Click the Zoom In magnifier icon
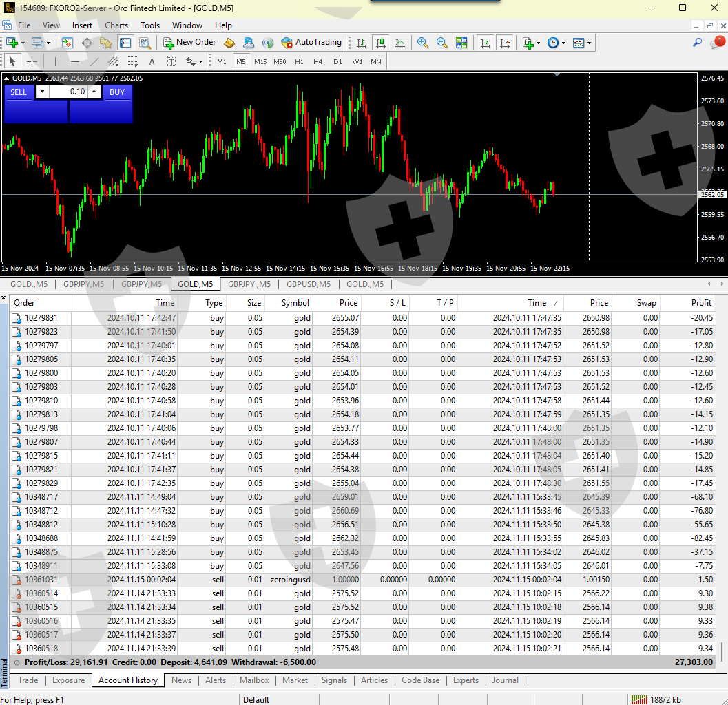The height and width of the screenshot is (705, 728). [x=423, y=43]
